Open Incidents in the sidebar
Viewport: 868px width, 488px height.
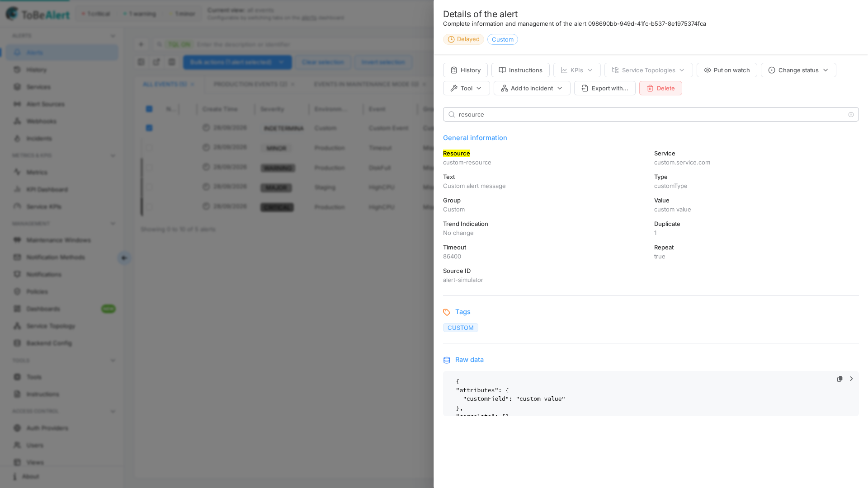pyautogui.click(x=62, y=138)
